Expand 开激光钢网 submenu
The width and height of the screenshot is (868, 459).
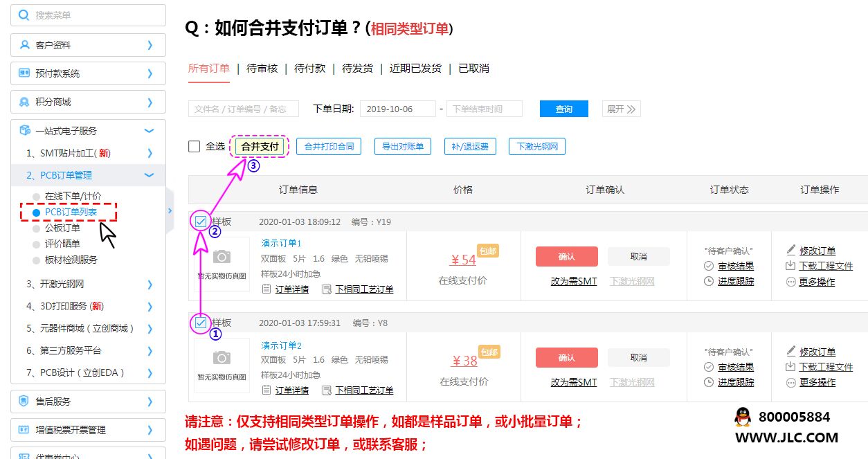tap(150, 284)
